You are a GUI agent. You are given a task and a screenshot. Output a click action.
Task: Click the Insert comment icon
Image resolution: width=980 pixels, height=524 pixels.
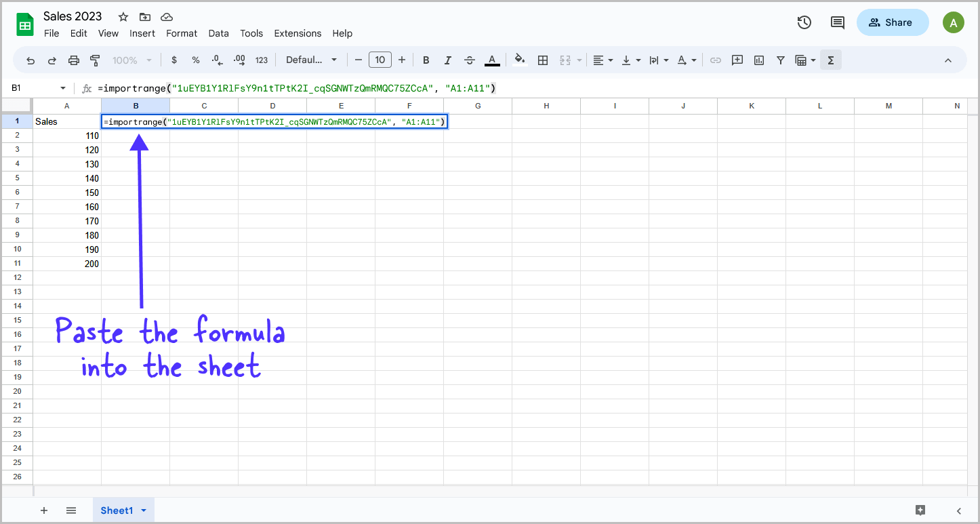coord(737,60)
